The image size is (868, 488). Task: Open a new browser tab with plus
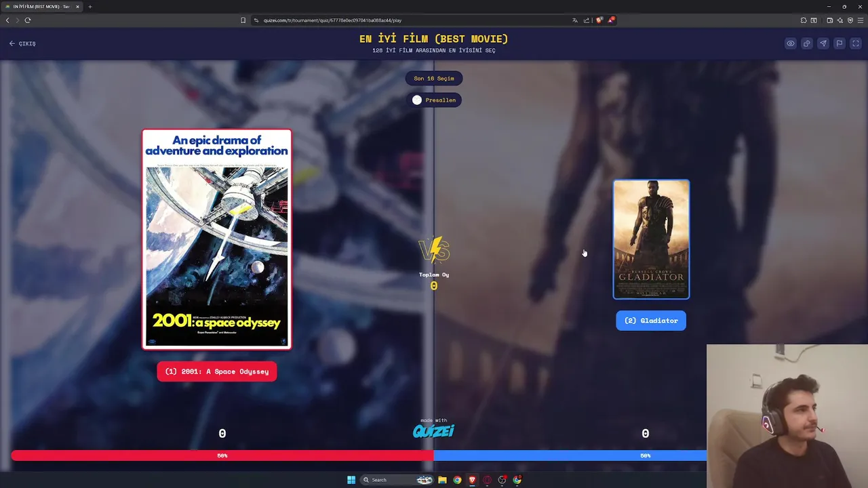click(x=90, y=7)
